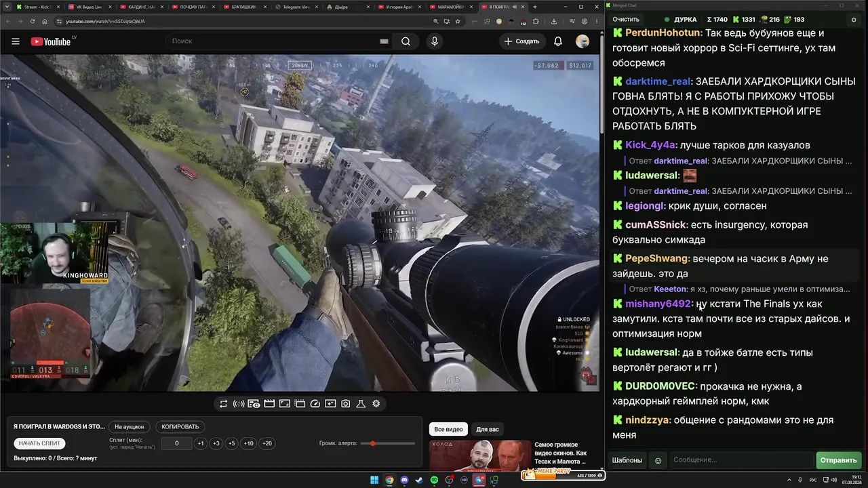Click the eye overlay icon under the video
The height and width of the screenshot is (488, 868).
point(254,404)
